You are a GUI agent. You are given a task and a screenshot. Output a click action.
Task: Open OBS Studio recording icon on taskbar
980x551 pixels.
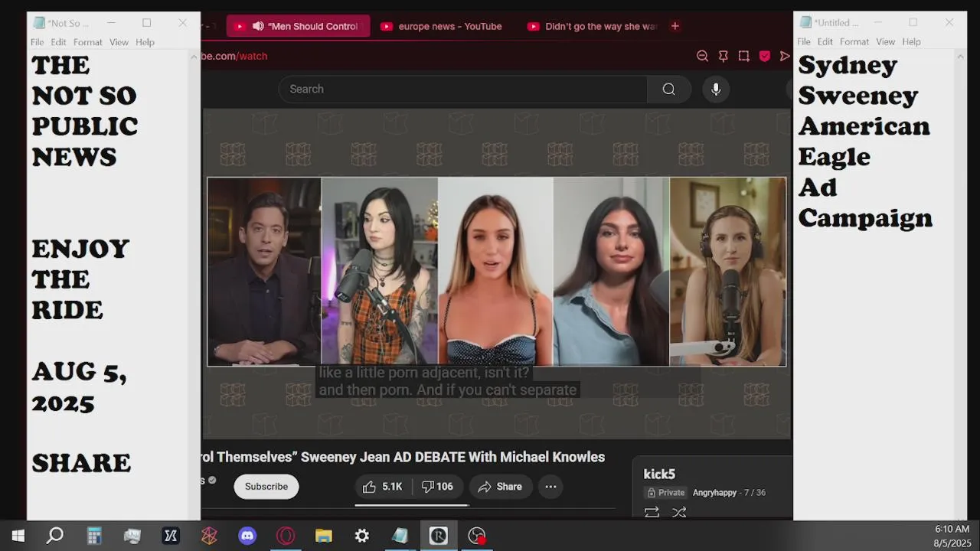tap(477, 536)
